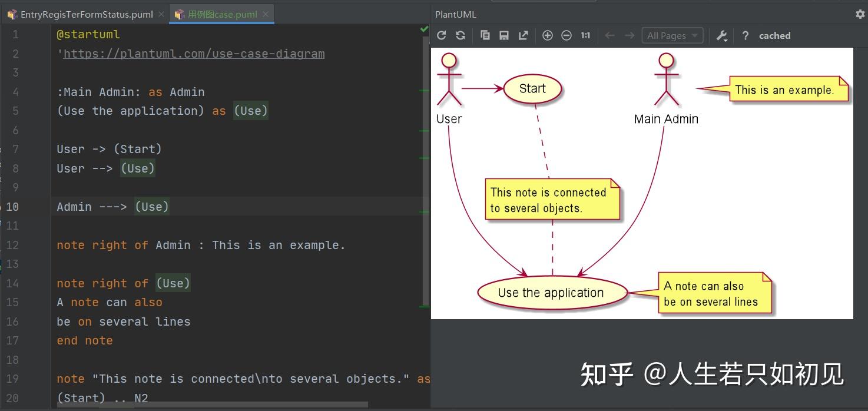
Task: Open PlantUML settings with the wrench icon
Action: click(x=722, y=35)
